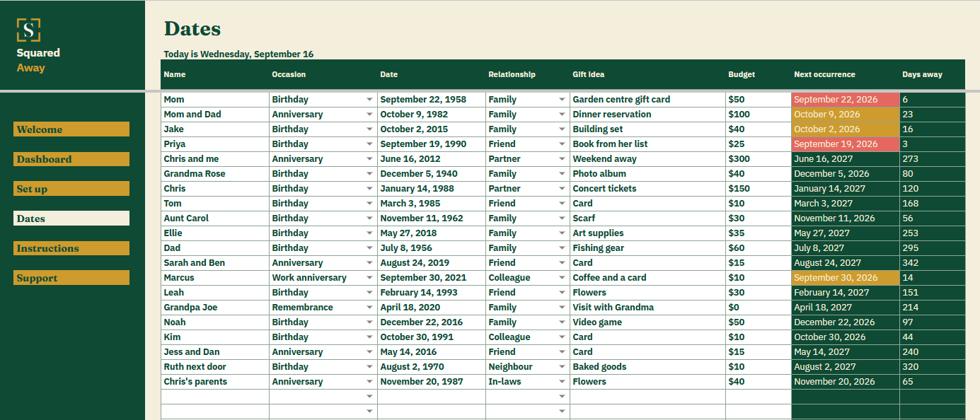This screenshot has height=420, width=980.
Task: Select the Dates navigation item
Action: 71,218
